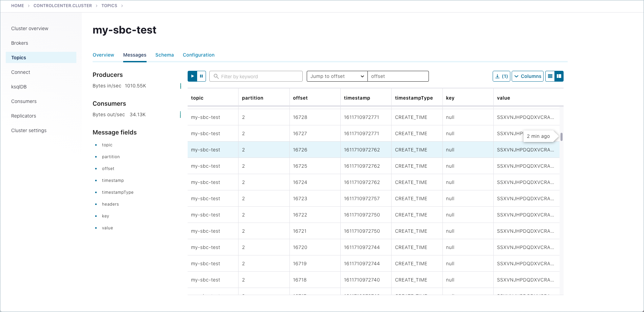This screenshot has height=312, width=644.
Task: Switch to the list row view icon
Action: (x=550, y=76)
